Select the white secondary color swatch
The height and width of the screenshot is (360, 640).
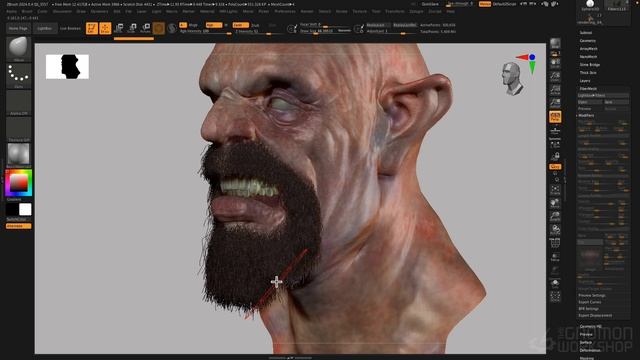25,209
